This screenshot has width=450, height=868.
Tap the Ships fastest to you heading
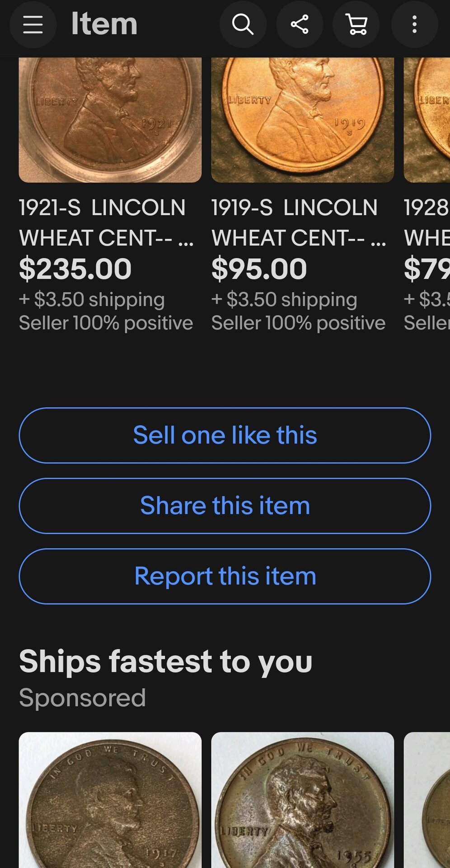coord(165,661)
